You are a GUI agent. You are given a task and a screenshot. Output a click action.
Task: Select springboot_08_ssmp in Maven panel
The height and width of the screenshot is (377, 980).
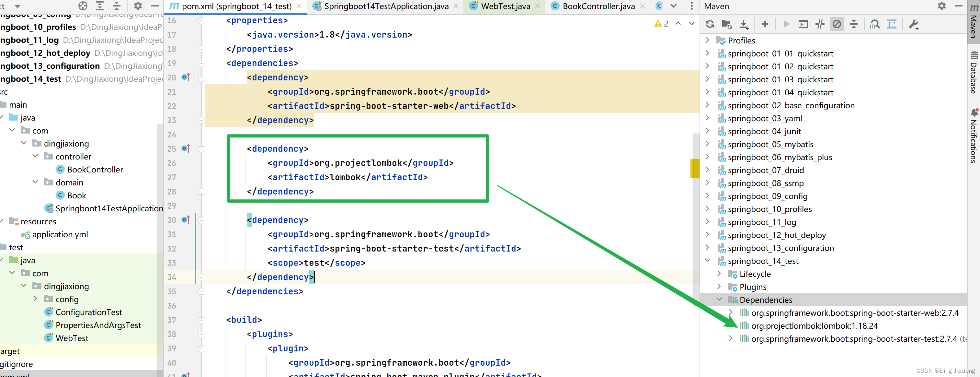click(x=765, y=183)
